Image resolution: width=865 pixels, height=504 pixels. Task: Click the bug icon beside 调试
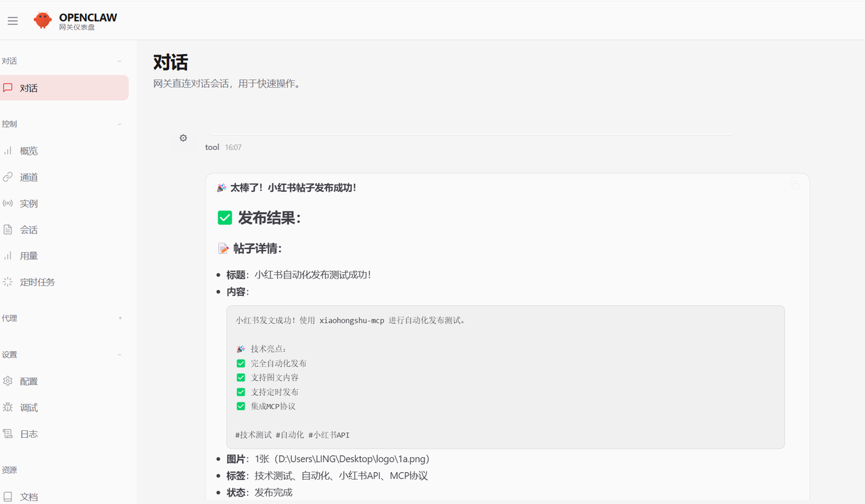[8, 407]
